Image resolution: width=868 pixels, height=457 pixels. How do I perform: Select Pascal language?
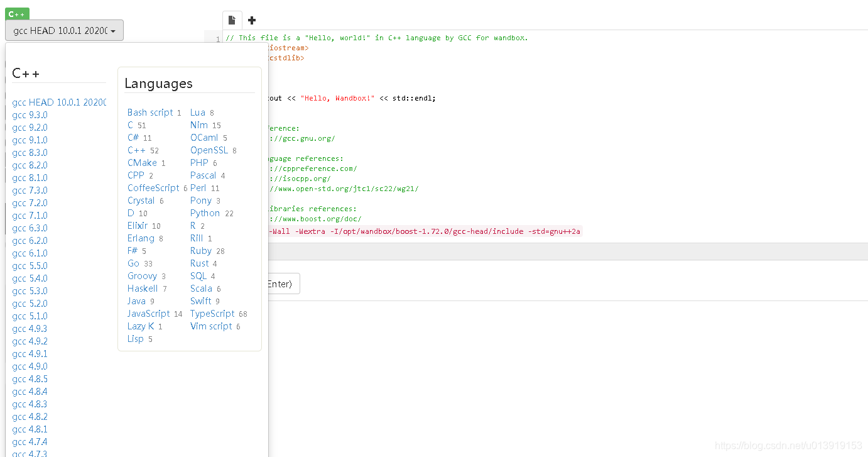pyautogui.click(x=203, y=175)
